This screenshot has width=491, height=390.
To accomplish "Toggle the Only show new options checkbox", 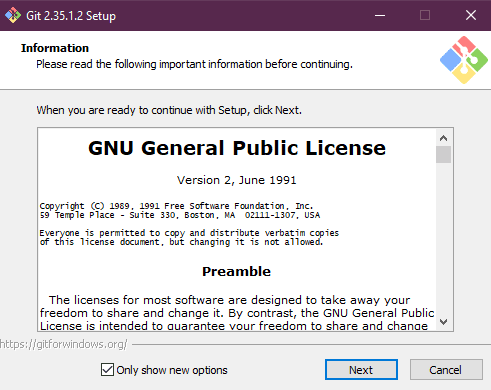I will coord(107,370).
